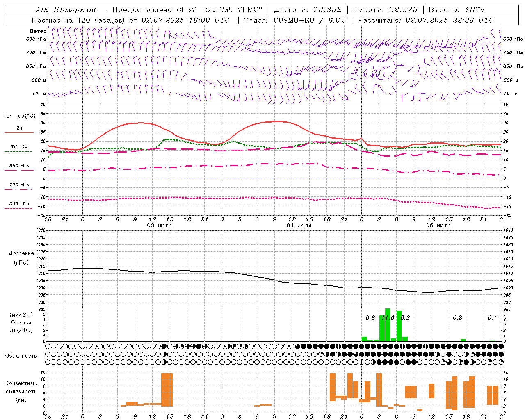Select the 0.1 precipitation total value
The height and width of the screenshot is (420, 525).
492,317
